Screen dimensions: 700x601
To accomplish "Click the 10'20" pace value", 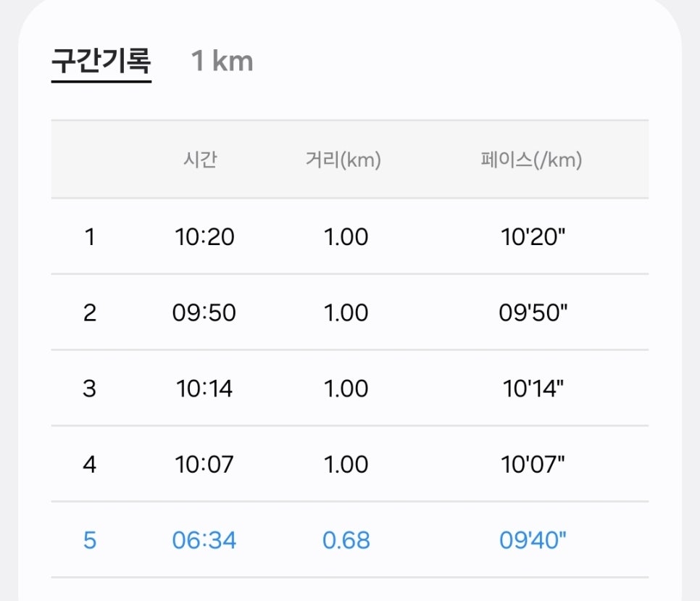I will [533, 236].
